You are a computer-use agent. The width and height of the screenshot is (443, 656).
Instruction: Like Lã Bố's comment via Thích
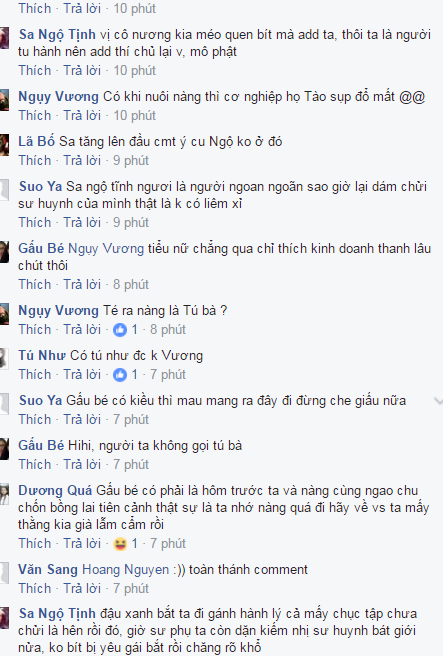[35, 161]
